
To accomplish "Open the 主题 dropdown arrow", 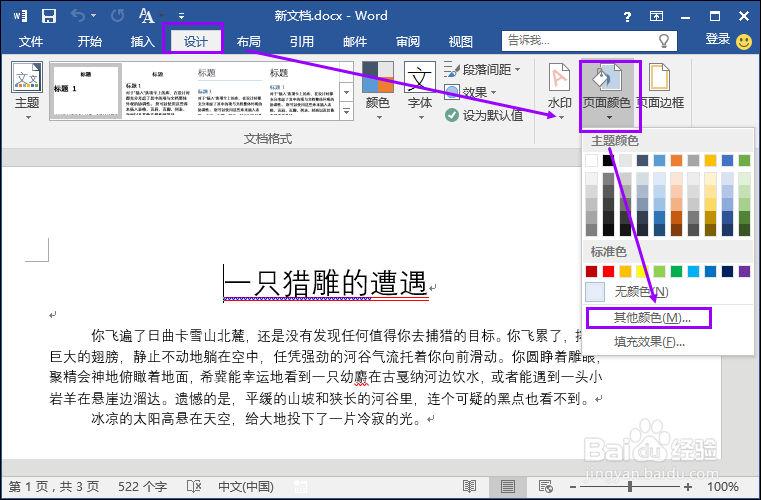I will [28, 117].
